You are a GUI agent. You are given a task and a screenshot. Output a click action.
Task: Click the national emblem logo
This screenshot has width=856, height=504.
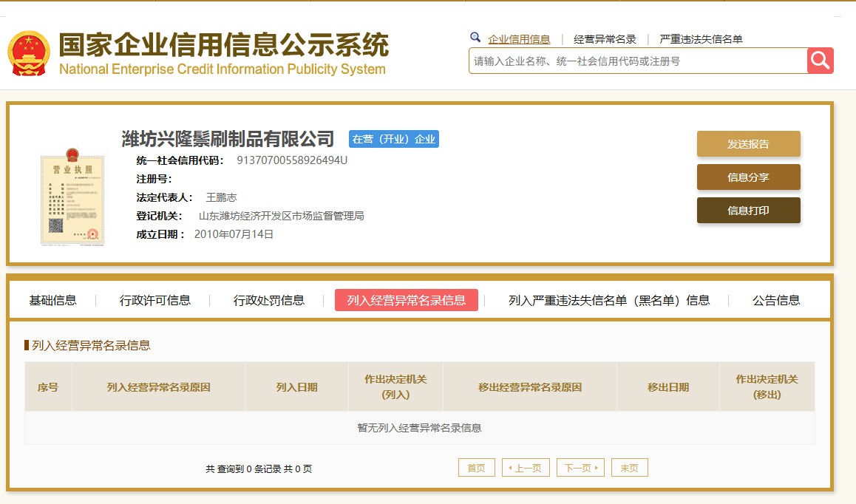pyautogui.click(x=28, y=53)
